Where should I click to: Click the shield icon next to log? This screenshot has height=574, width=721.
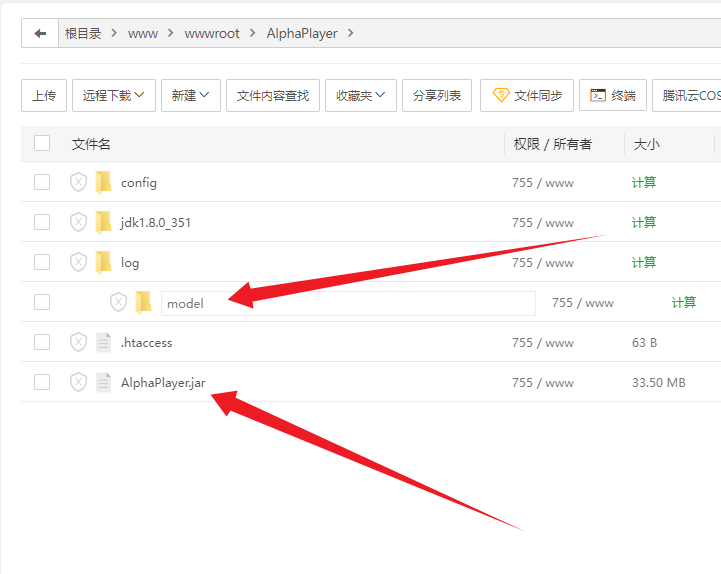coord(78,262)
